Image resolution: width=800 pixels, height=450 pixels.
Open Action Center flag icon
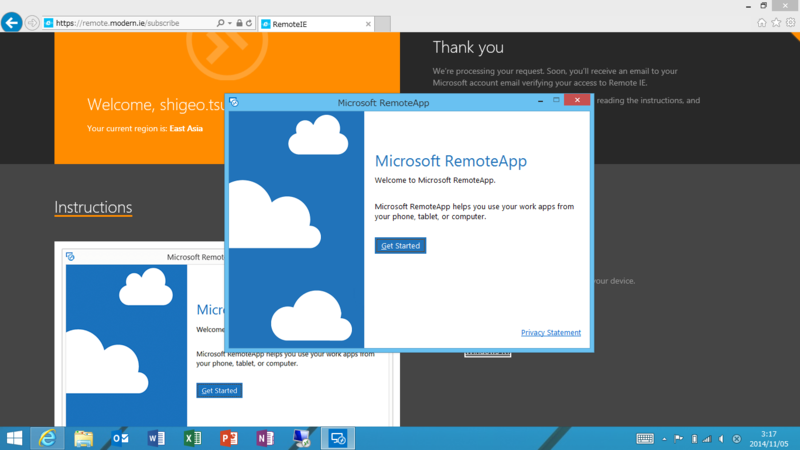tap(679, 439)
